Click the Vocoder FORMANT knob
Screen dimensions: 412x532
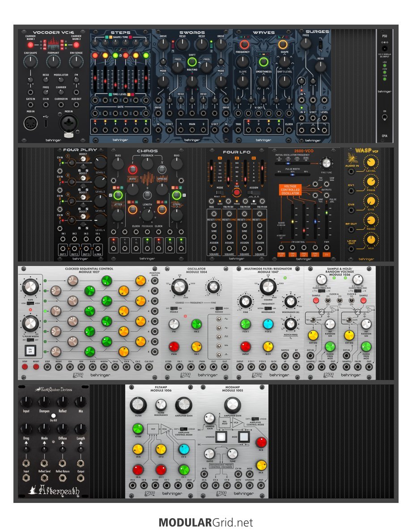click(x=53, y=61)
